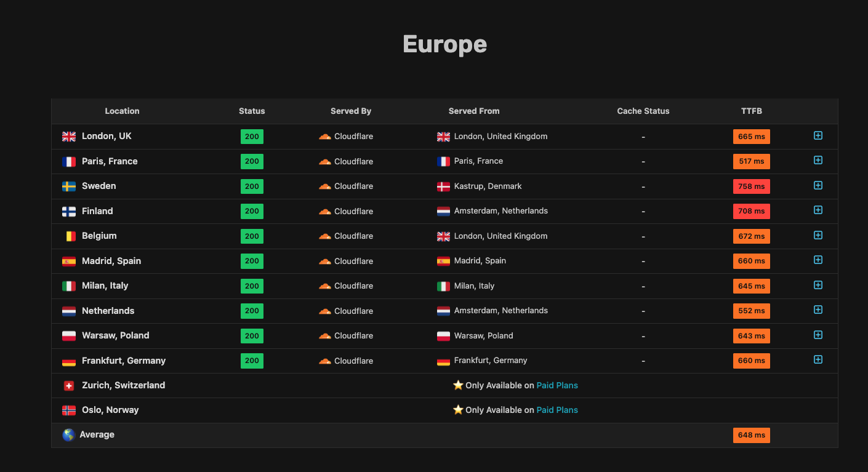Click the Swedish flag icon
868x472 pixels.
tap(69, 186)
